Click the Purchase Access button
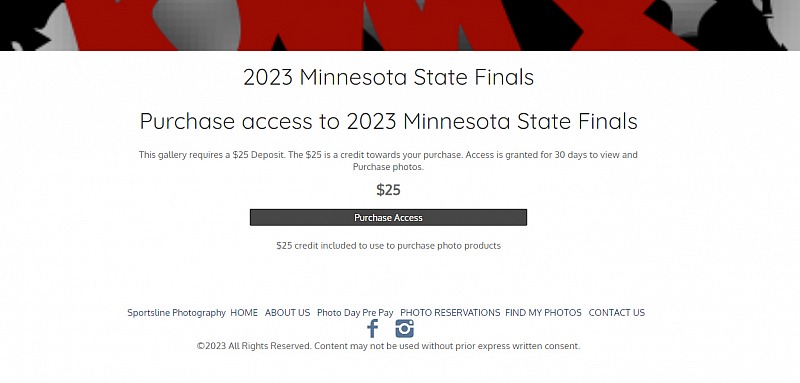Screen dimensions: 800x383 (x=388, y=217)
